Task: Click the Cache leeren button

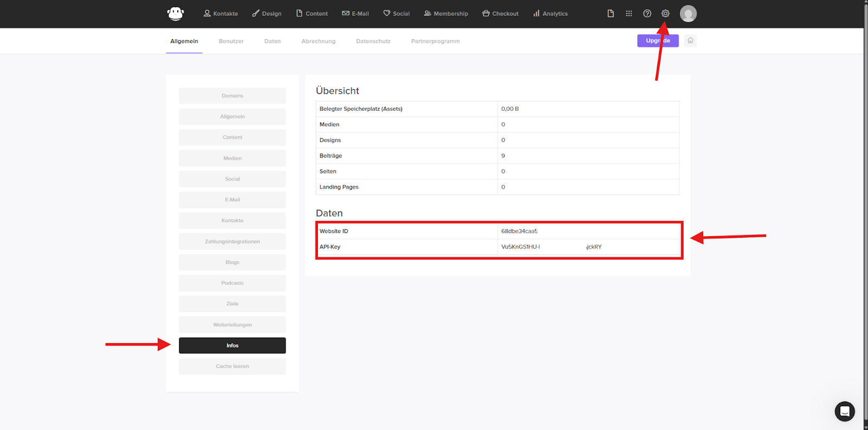Action: tap(232, 366)
